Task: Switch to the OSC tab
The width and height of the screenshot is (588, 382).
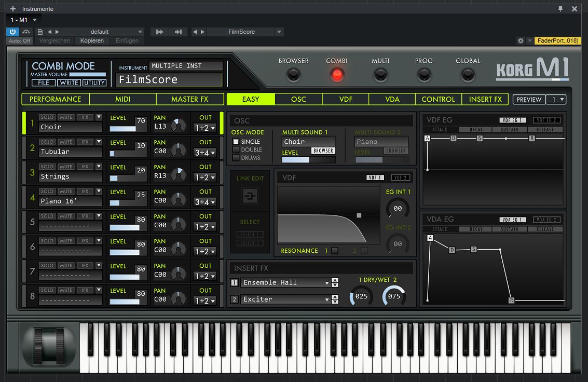Action: pyautogui.click(x=298, y=99)
